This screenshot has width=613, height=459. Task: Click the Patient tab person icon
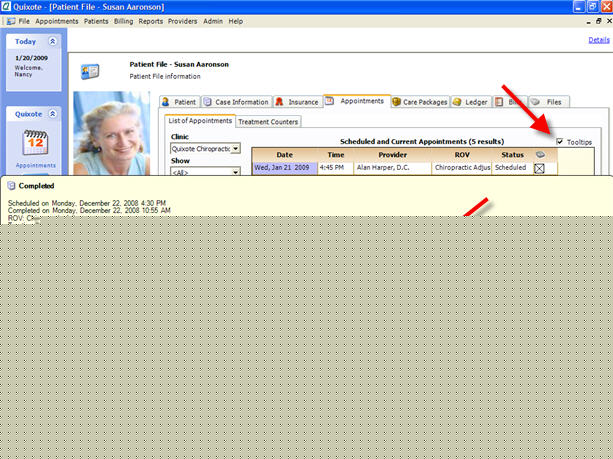pos(166,102)
